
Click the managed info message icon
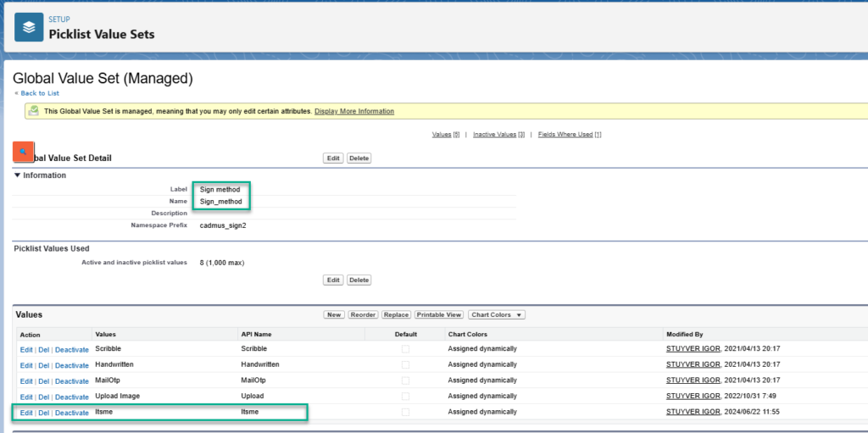click(x=34, y=111)
